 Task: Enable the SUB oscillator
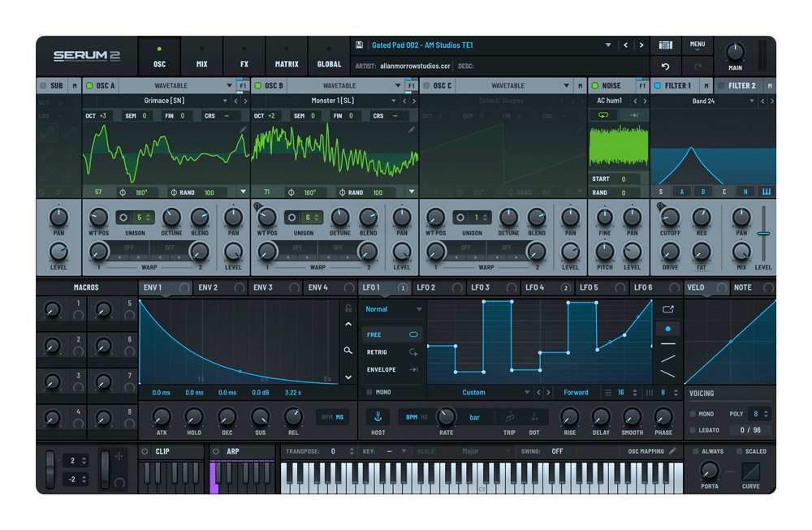[x=43, y=86]
